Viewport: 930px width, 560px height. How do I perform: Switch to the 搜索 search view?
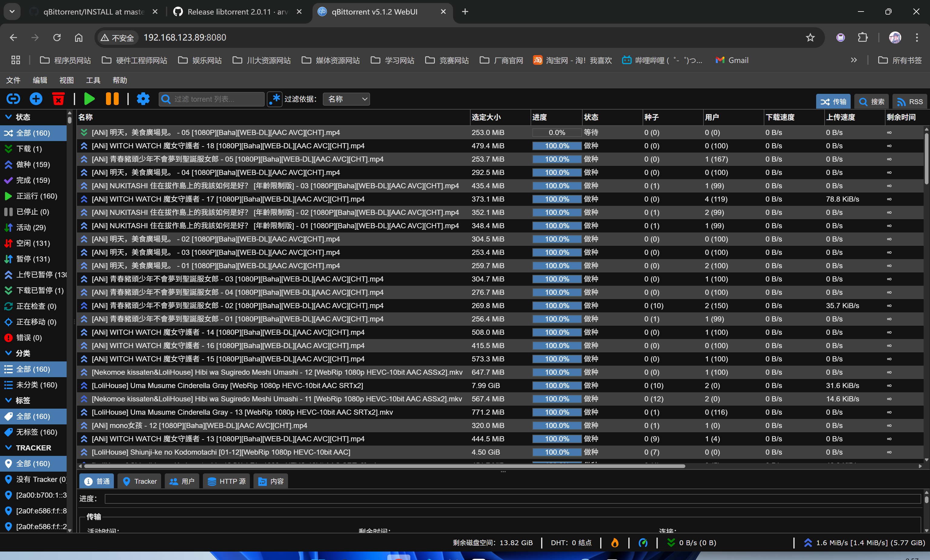[871, 101]
